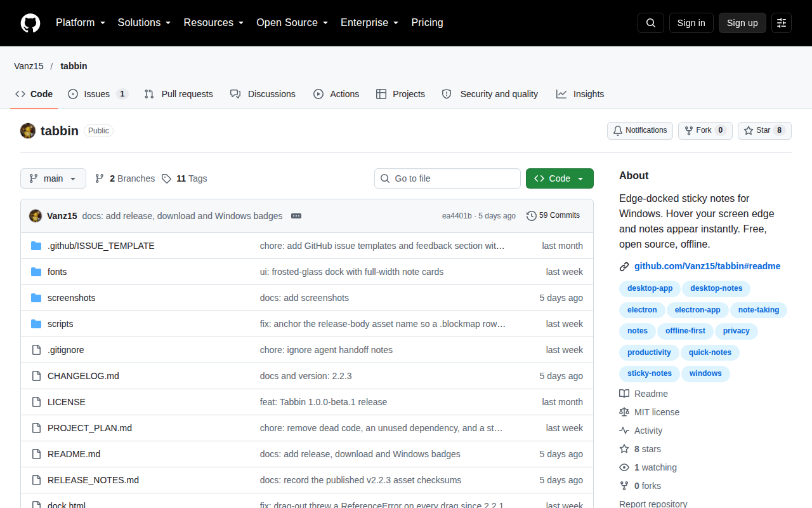Open the Insights tab
The image size is (812, 508).
(x=580, y=94)
